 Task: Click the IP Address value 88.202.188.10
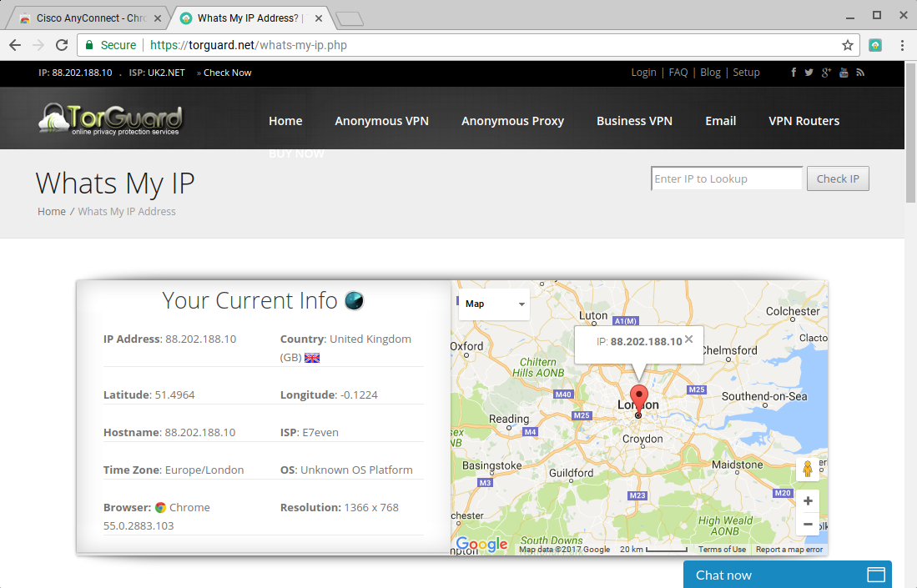200,339
